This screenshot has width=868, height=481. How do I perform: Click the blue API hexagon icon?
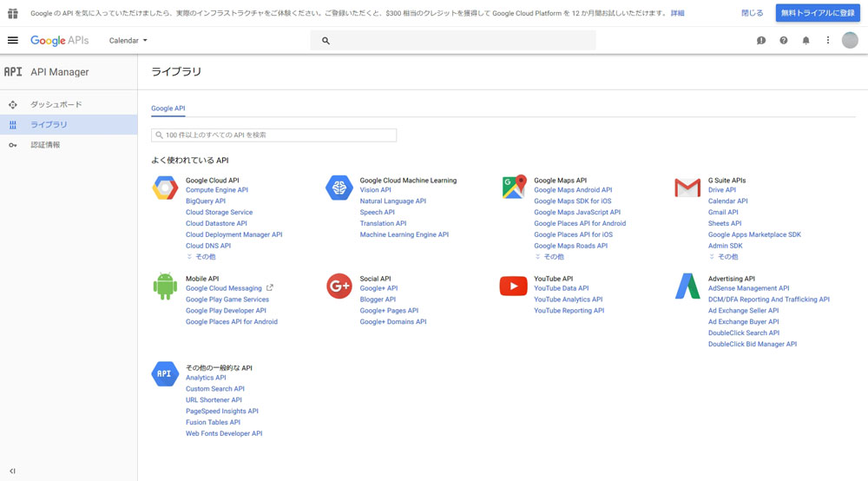coord(165,374)
